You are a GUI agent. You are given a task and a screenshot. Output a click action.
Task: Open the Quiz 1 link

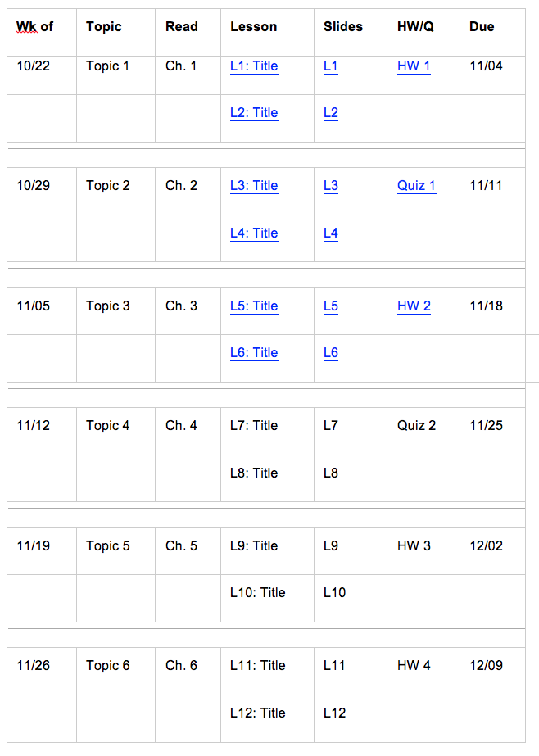tap(416, 186)
